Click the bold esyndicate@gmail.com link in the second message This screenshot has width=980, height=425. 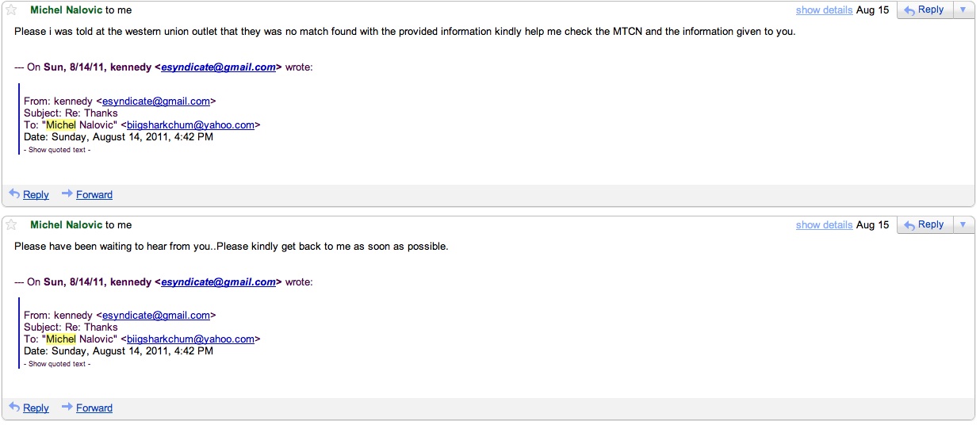[x=218, y=282]
